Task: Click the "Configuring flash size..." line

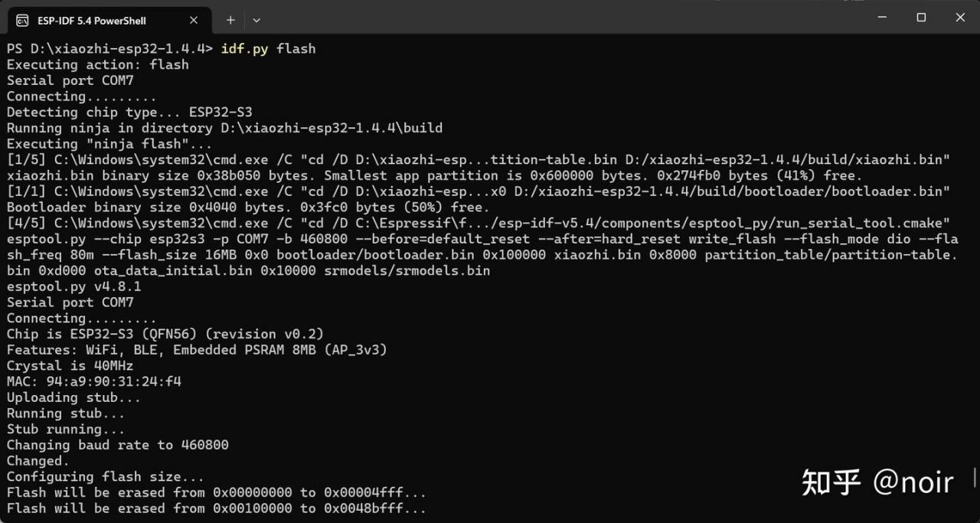Action: tap(106, 477)
